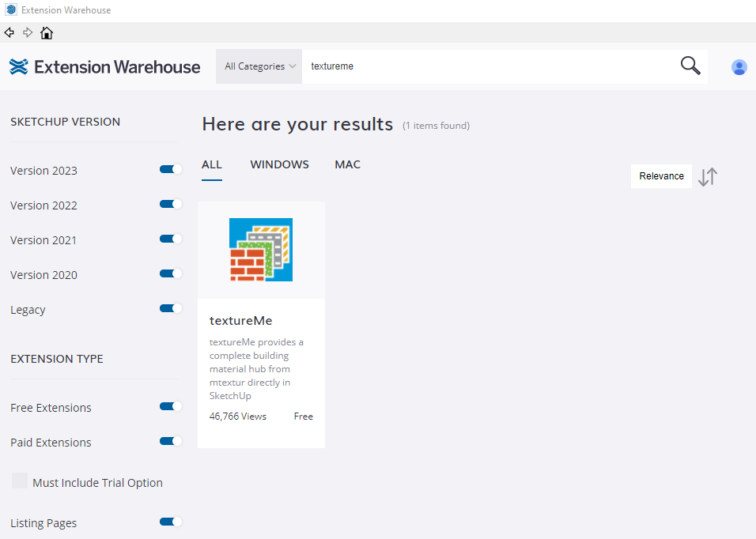Click the back arrow navigation icon

9,32
